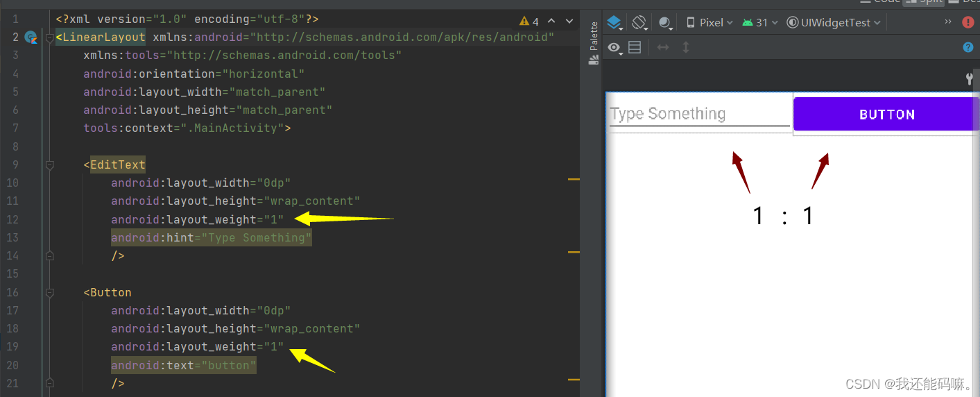Click the xml version declaration on line 1

click(x=187, y=19)
